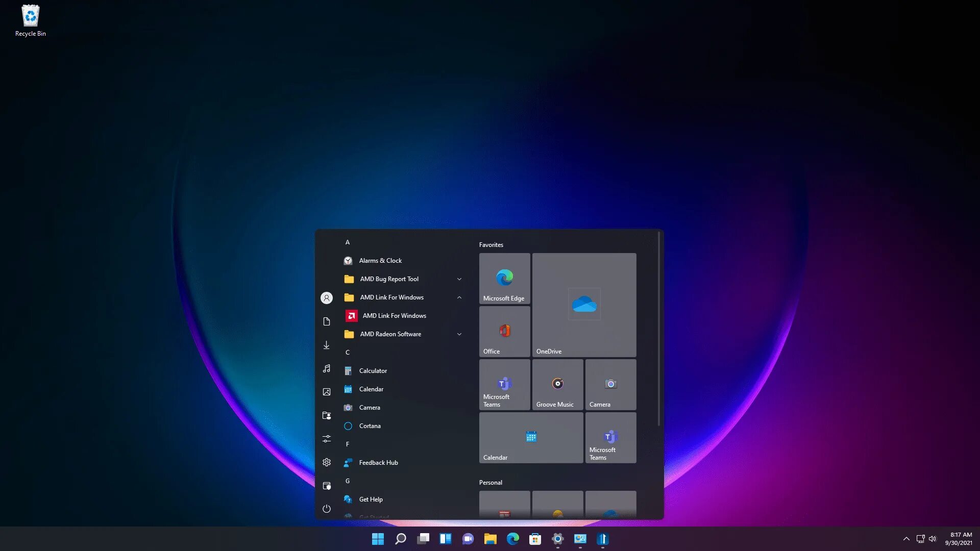Toggle the AMD Link For Windows collapse
Image resolution: width=980 pixels, height=551 pixels.
point(458,297)
